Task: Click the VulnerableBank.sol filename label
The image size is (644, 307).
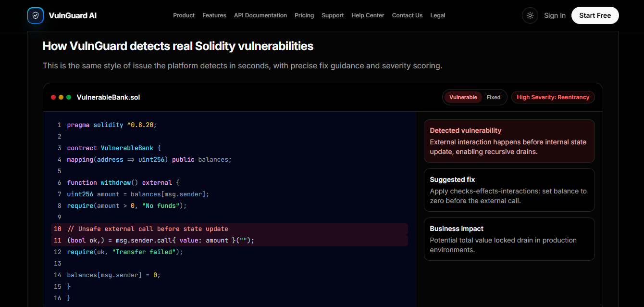Action: (108, 97)
